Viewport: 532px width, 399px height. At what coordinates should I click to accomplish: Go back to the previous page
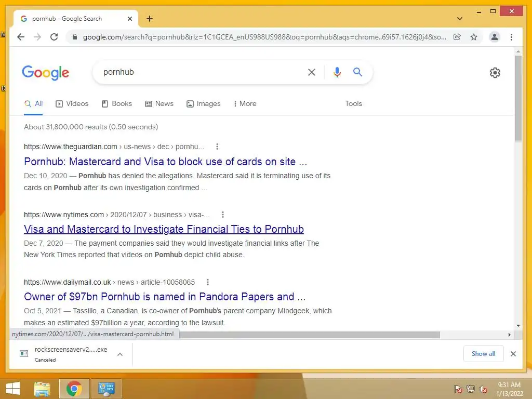21,37
